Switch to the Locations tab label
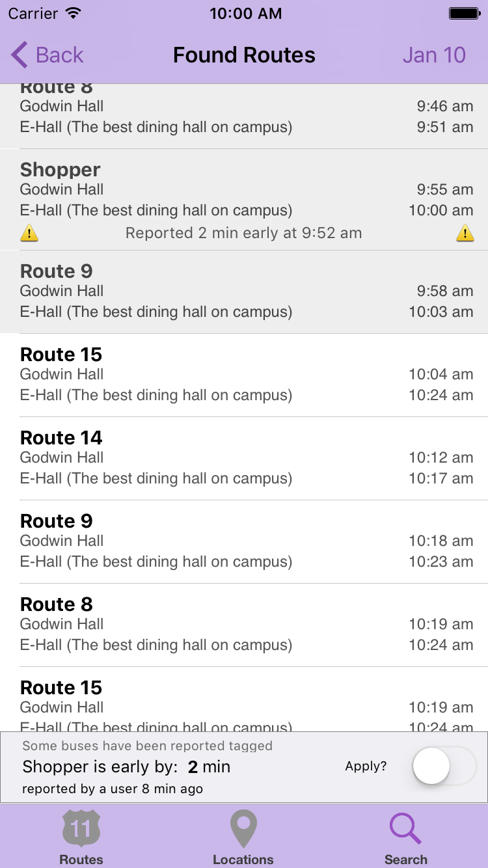This screenshot has height=868, width=488. (x=243, y=860)
